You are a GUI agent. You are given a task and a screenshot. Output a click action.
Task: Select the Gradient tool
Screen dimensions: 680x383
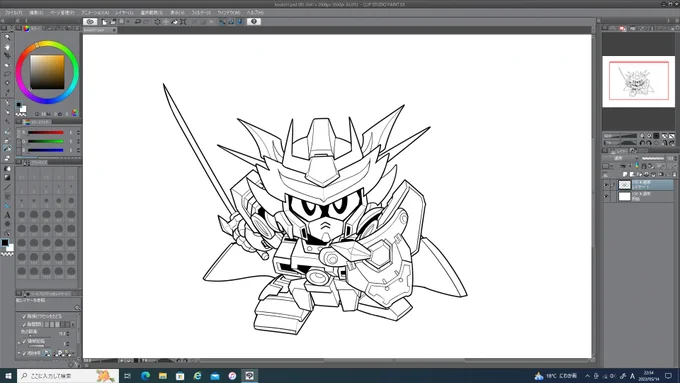[7, 177]
